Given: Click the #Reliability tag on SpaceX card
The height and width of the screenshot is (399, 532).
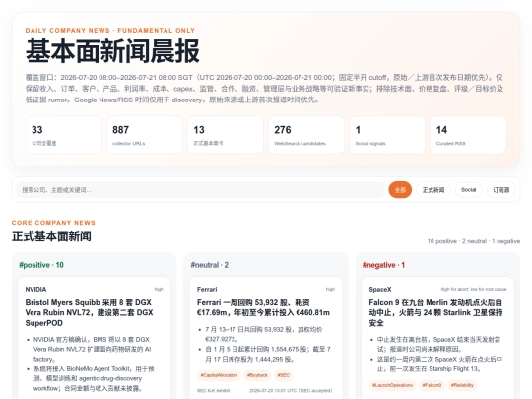Looking at the screenshot, I should point(462,385).
